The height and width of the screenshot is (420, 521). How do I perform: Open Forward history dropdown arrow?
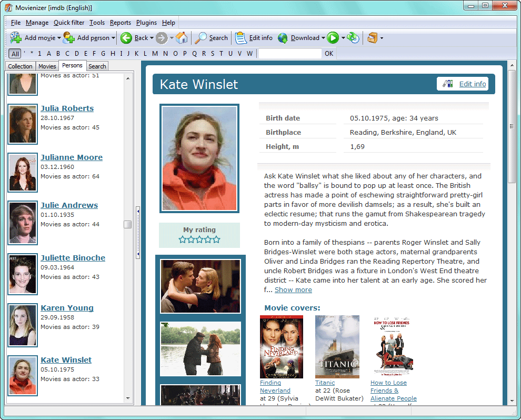(x=172, y=38)
